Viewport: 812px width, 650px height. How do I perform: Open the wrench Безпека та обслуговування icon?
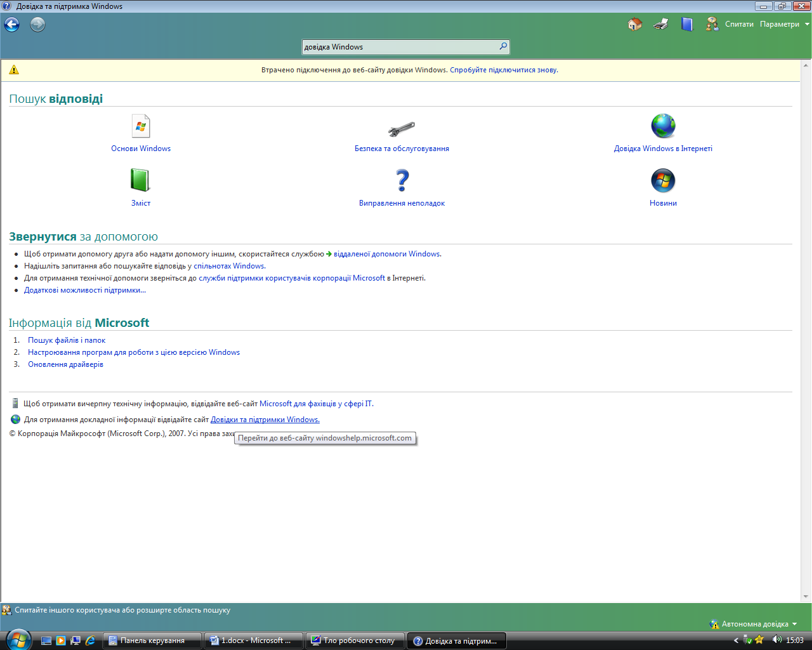[402, 129]
